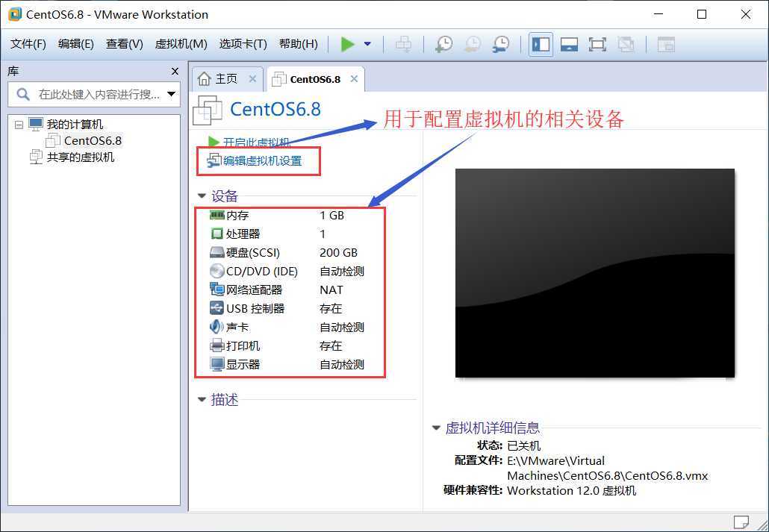Select CentOS6.8 in the library tree
This screenshot has height=532, width=769.
pos(93,141)
